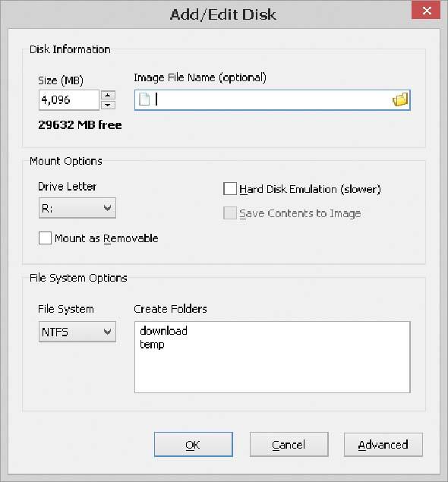Decrease disk size with the down spinner arrow
This screenshot has height=482, width=448.
pyautogui.click(x=108, y=105)
